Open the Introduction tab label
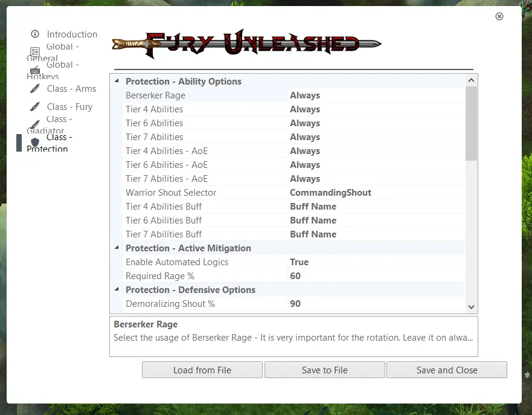The height and width of the screenshot is (415, 532). click(x=72, y=34)
